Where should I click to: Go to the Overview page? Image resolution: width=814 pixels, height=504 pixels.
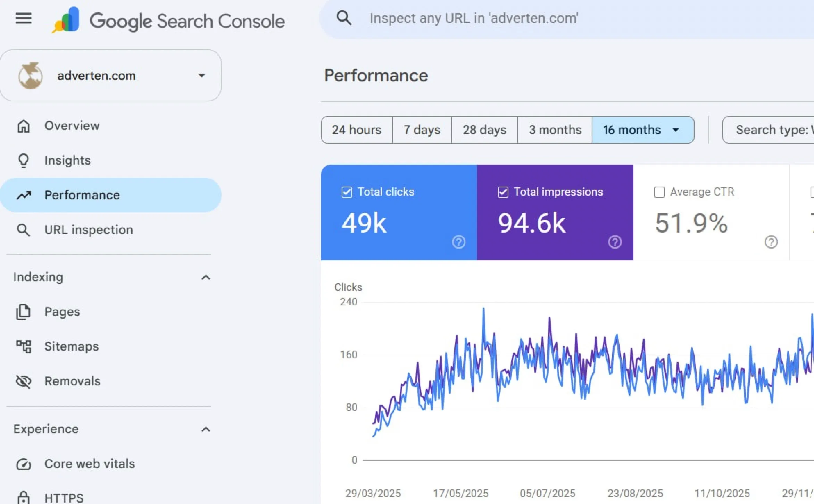point(110,126)
